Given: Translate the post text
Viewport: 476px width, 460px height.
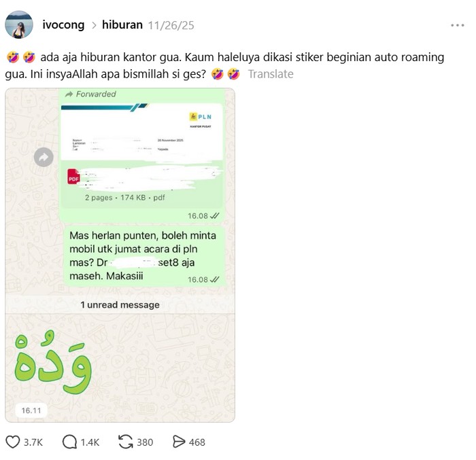Looking at the screenshot, I should coord(271,74).
